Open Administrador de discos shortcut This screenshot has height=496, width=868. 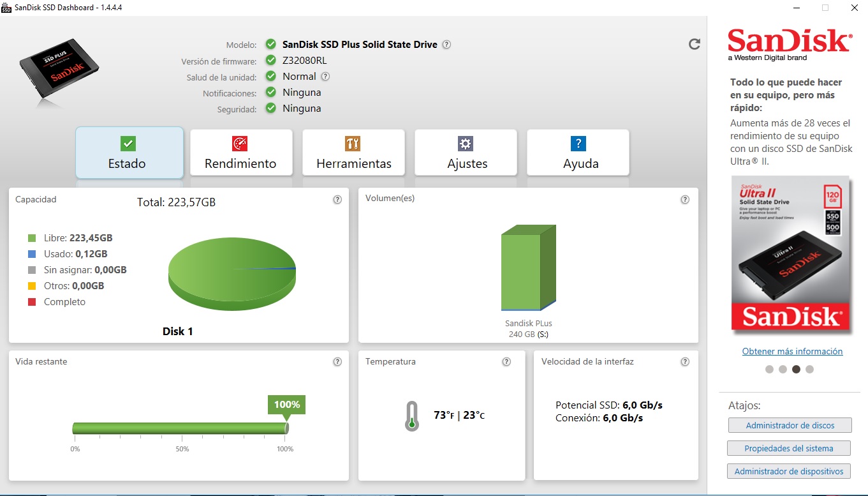[x=790, y=425]
